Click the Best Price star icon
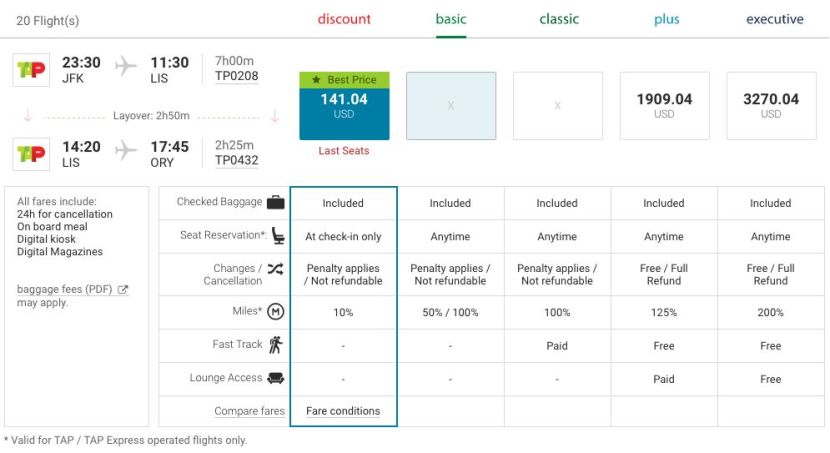 pos(316,79)
